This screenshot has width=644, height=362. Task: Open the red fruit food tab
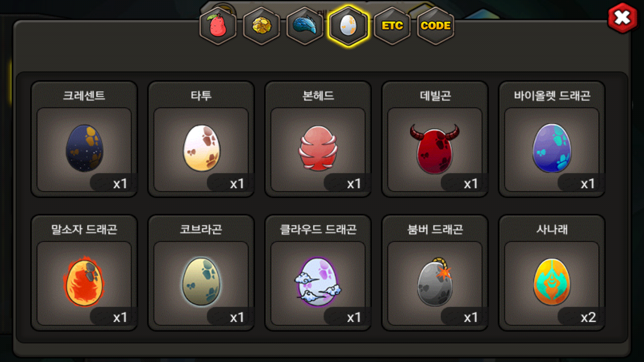[x=218, y=26]
